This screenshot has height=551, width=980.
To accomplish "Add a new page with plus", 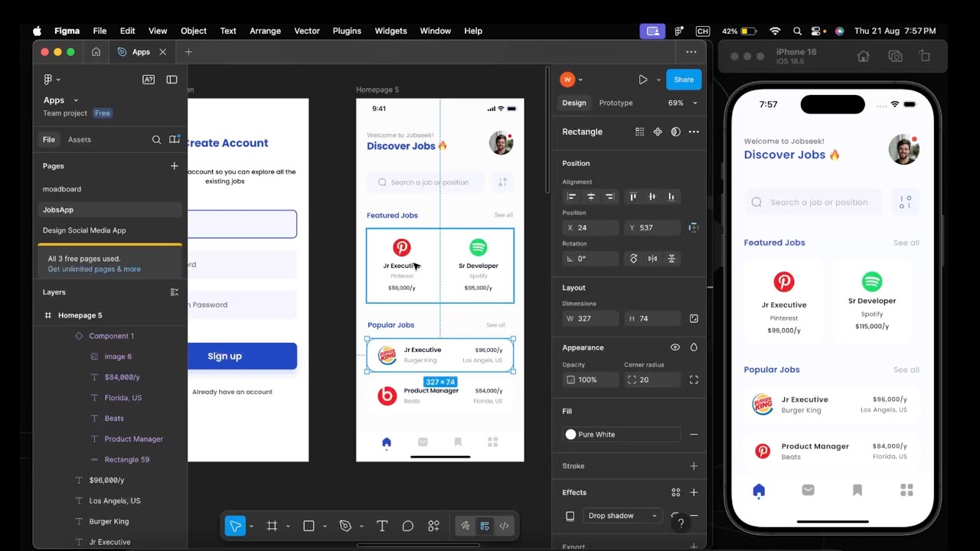I will (x=174, y=166).
